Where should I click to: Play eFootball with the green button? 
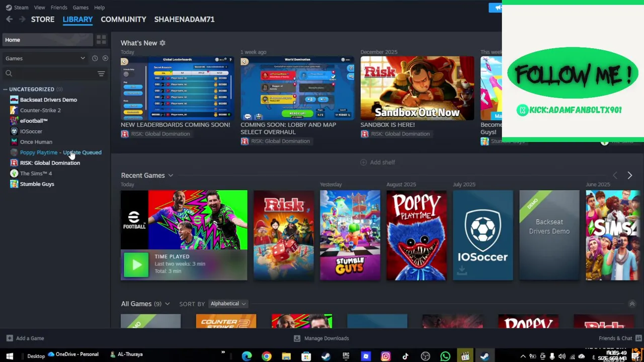coord(136,264)
